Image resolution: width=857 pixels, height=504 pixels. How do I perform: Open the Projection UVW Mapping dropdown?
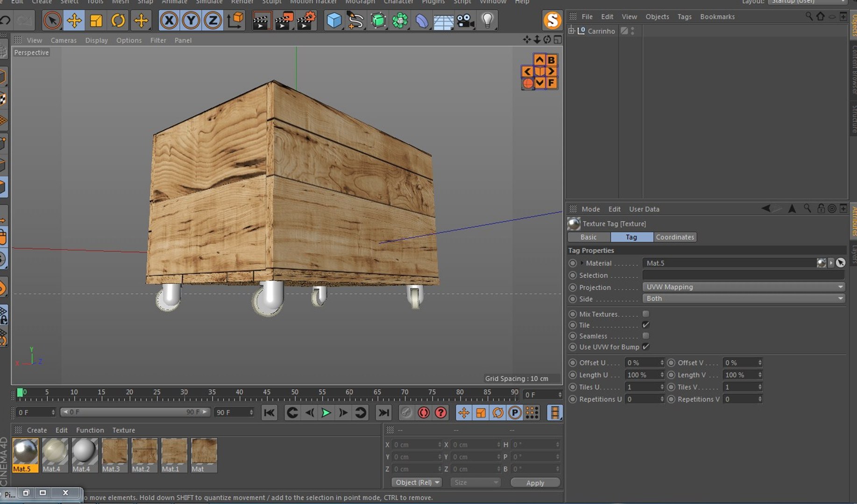pos(744,287)
